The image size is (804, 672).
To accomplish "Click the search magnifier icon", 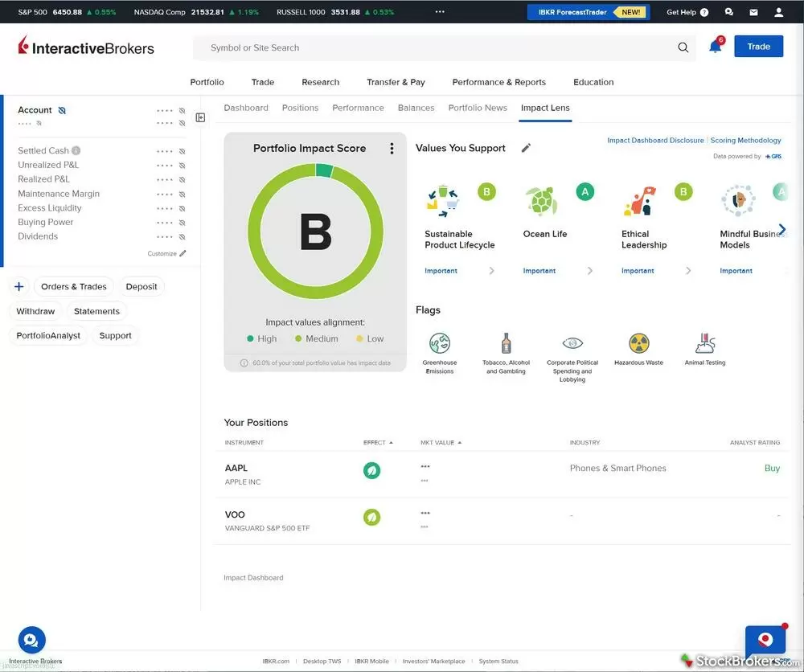I will click(x=683, y=47).
